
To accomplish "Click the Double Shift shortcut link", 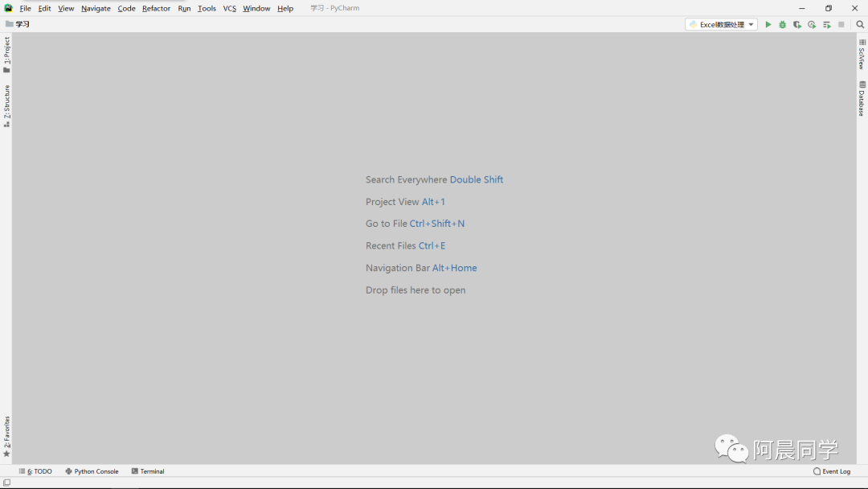I will click(477, 179).
